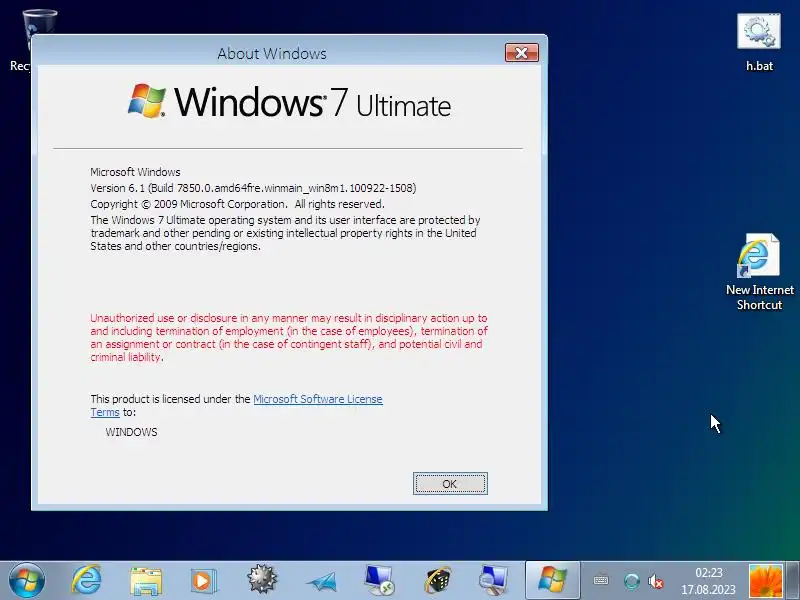Click the red Unauthorized use warning text
Viewport: 800px width, 600px height.
(289, 337)
